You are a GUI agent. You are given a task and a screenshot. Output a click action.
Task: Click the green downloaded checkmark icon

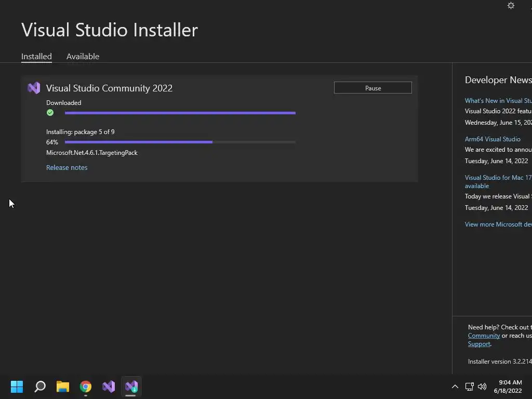coord(50,113)
